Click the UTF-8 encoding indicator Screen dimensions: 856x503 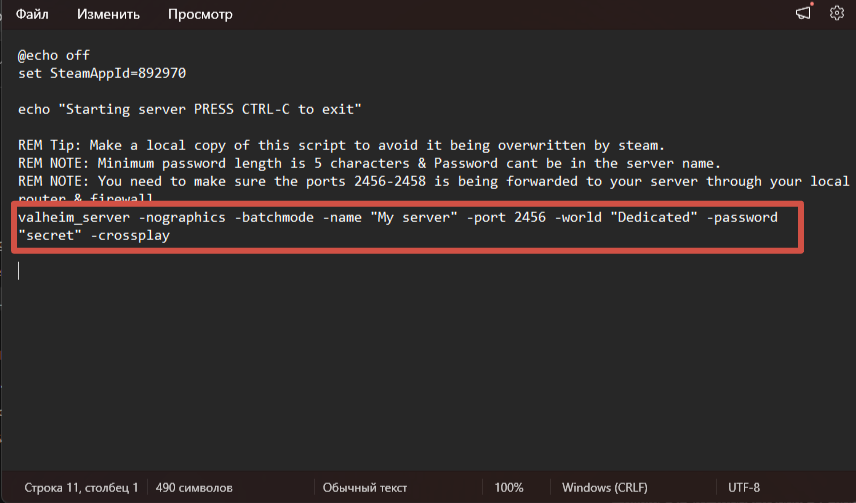coord(744,488)
